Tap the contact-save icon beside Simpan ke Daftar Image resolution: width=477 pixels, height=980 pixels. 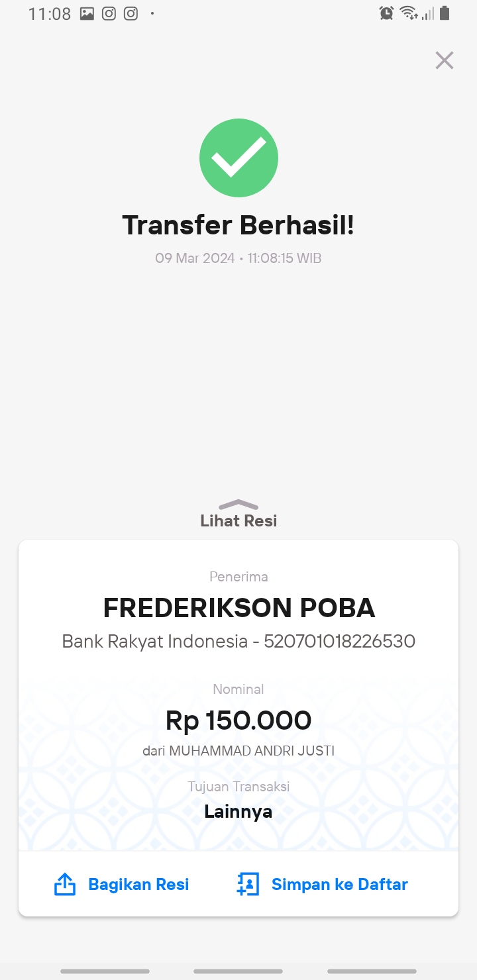248,884
